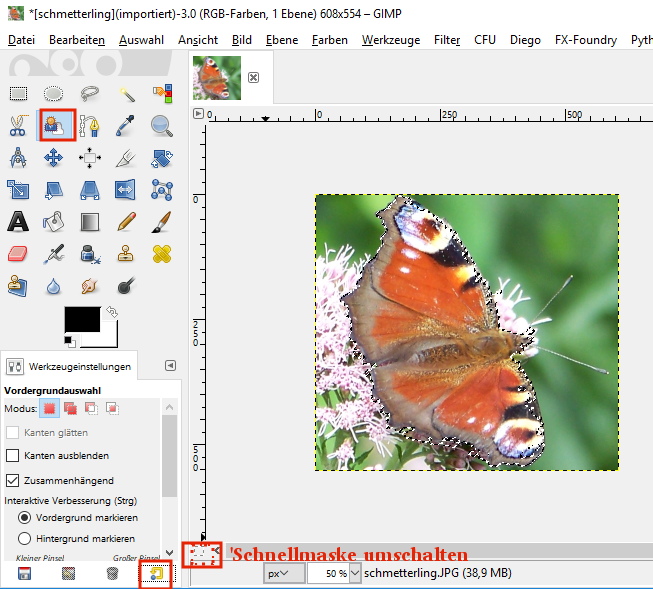The height and width of the screenshot is (589, 653).
Task: Select the Paths tool
Action: click(90, 125)
